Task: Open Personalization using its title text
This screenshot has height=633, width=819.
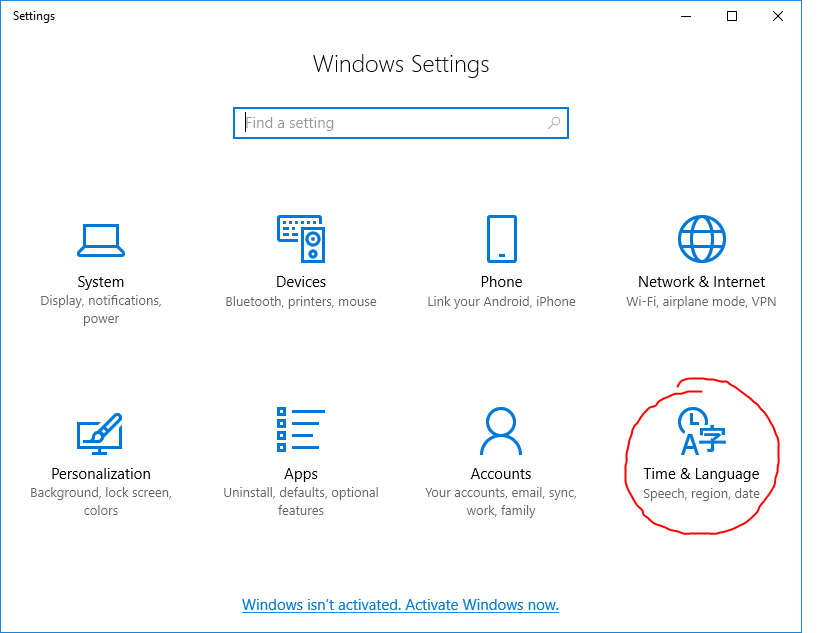Action: tap(101, 474)
